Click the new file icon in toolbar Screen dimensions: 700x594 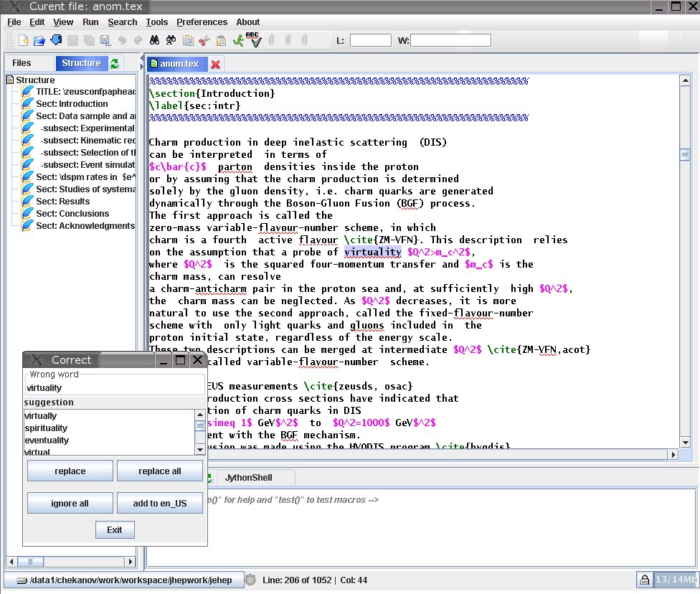(24, 40)
